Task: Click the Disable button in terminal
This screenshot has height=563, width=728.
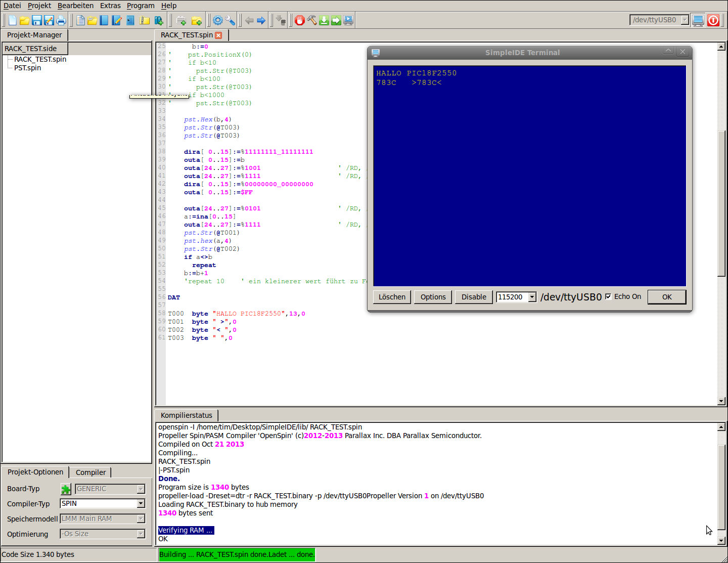Action: point(474,297)
